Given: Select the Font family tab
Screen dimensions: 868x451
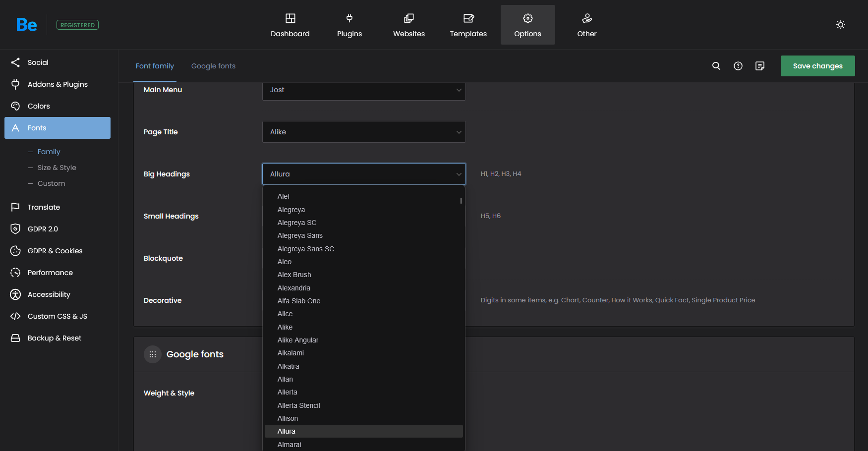Looking at the screenshot, I should pyautogui.click(x=155, y=66).
